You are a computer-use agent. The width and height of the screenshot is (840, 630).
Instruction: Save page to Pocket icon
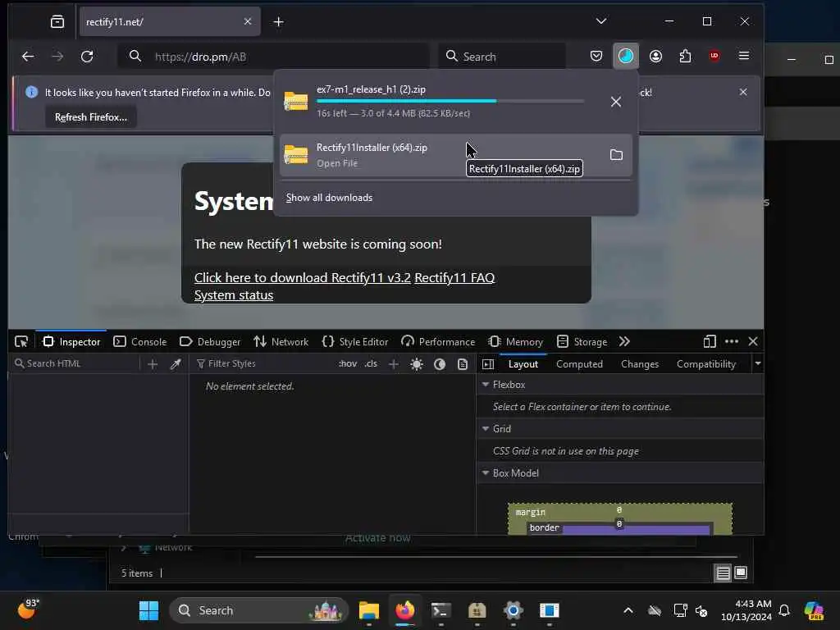[596, 56]
